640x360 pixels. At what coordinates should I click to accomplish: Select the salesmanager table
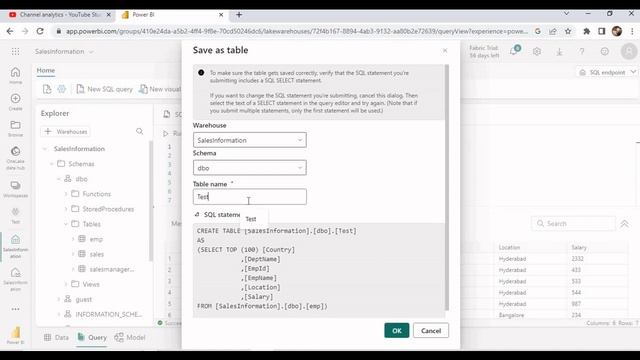click(x=111, y=269)
